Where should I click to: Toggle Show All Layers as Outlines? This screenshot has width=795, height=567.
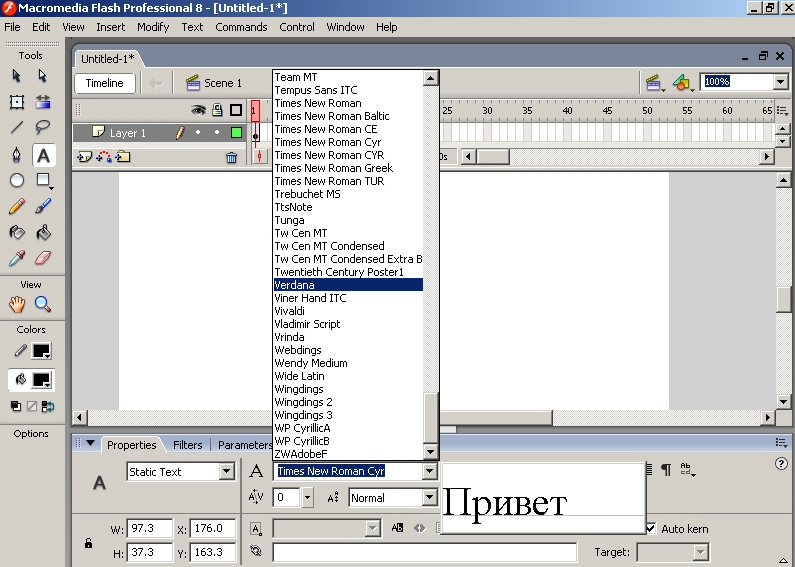236,110
